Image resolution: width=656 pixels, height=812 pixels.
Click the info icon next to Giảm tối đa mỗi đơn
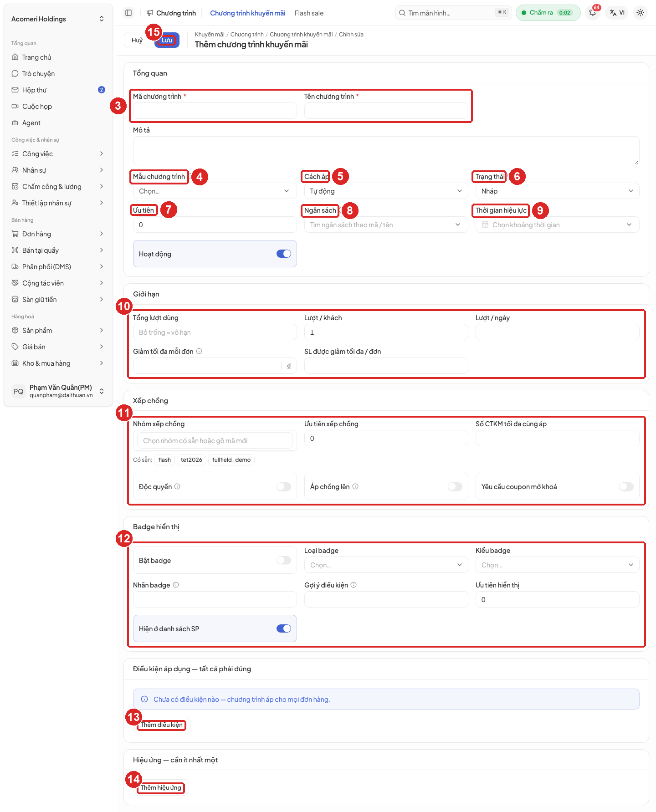tap(199, 351)
